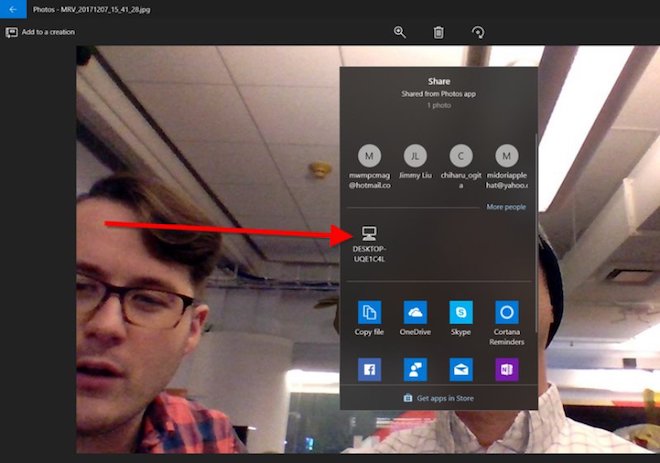Pick contact chiharu_ogita

461,165
